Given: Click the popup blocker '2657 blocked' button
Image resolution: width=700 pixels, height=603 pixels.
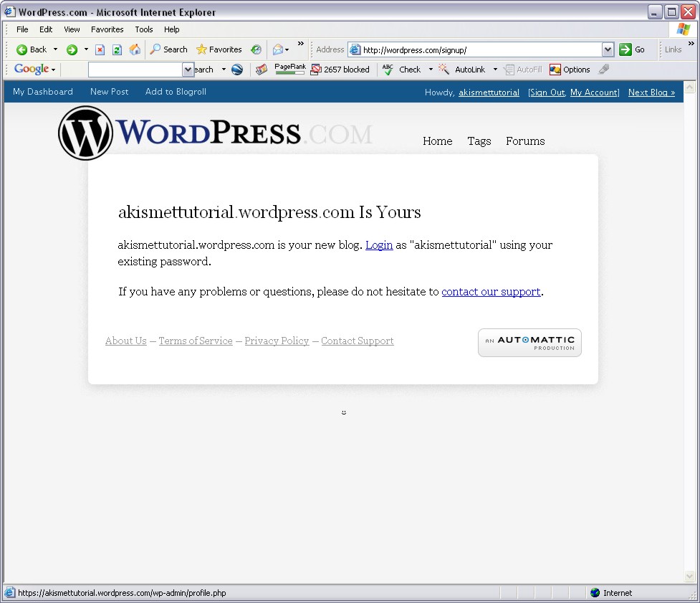Looking at the screenshot, I should coord(340,70).
